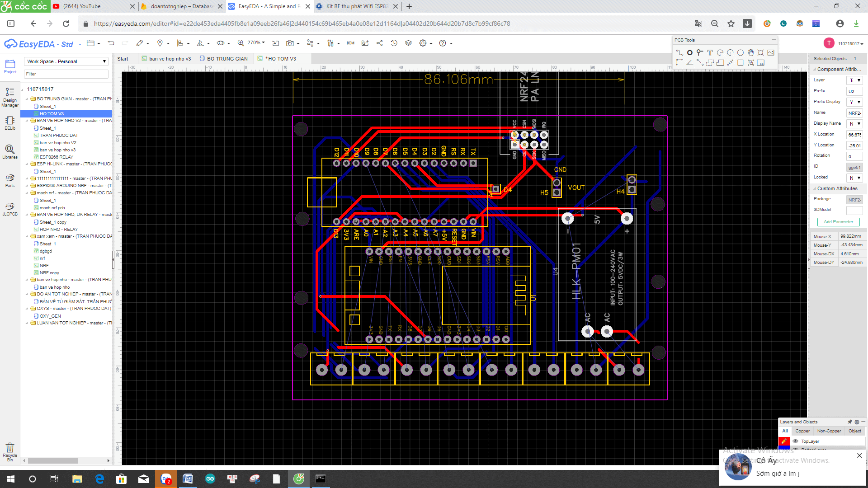868x488 pixels.
Task: Open the Prefix Display dropdown
Action: 854,102
